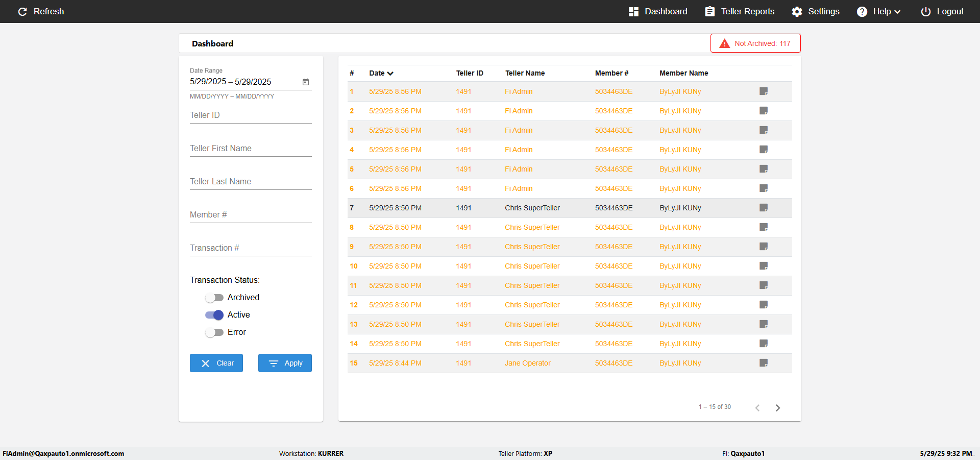Open the note icon for row 7
Screen dimensions: 980x460
pyautogui.click(x=764, y=208)
